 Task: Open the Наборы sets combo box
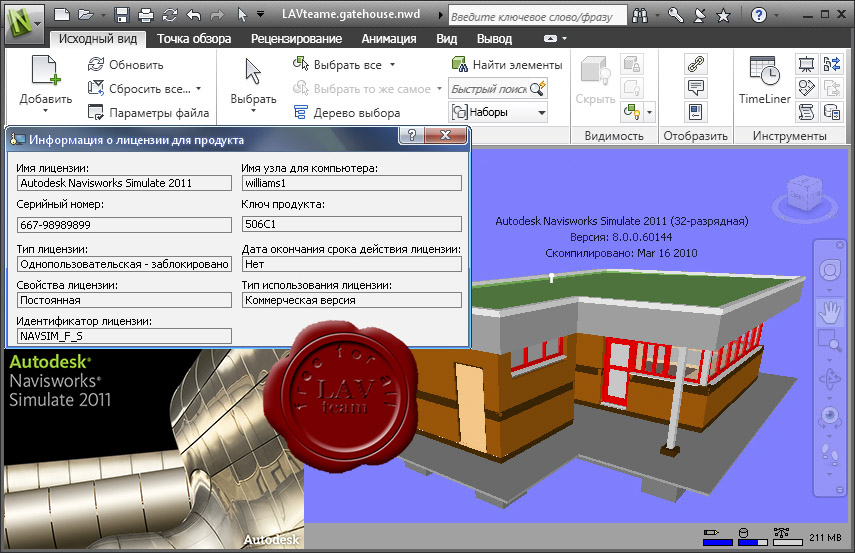click(498, 112)
